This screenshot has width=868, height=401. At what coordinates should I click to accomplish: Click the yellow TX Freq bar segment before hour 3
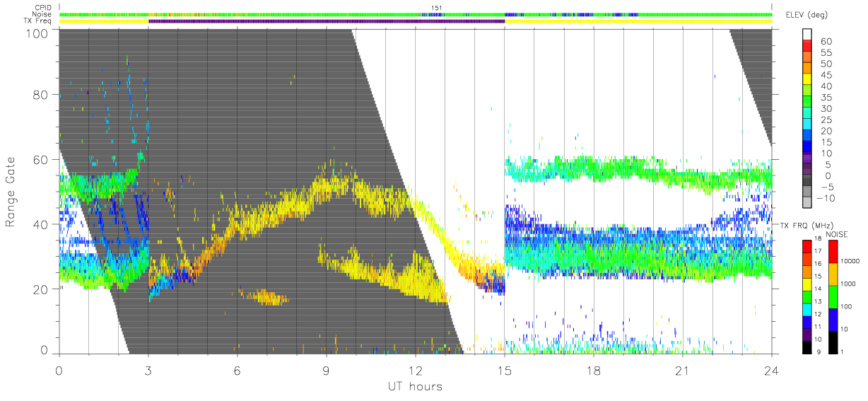(104, 21)
